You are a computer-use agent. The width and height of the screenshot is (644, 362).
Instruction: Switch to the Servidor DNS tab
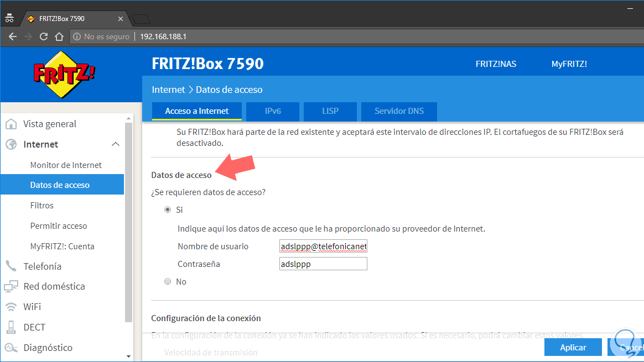(x=399, y=111)
